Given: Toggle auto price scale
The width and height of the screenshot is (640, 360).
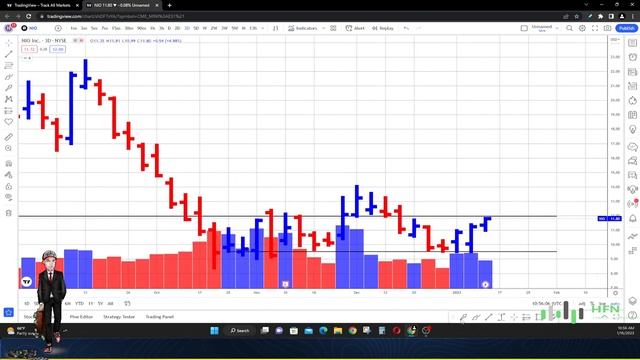Looking at the screenshot, I should click(x=615, y=304).
